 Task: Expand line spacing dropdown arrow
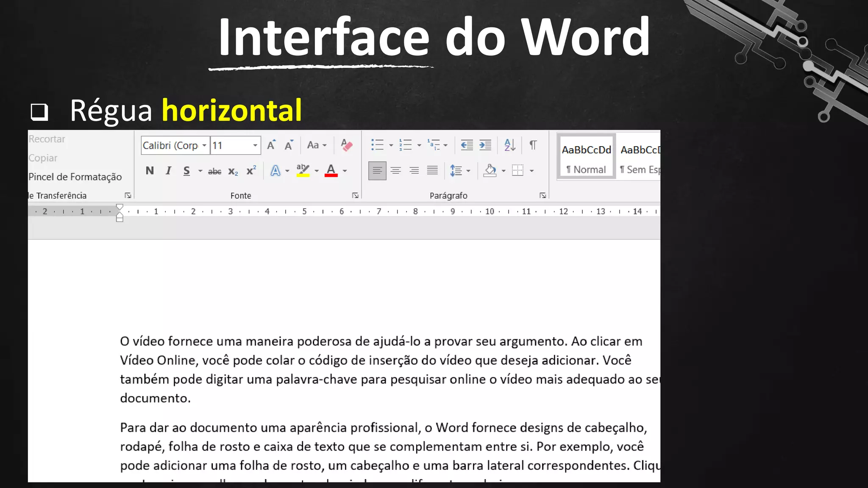click(468, 171)
